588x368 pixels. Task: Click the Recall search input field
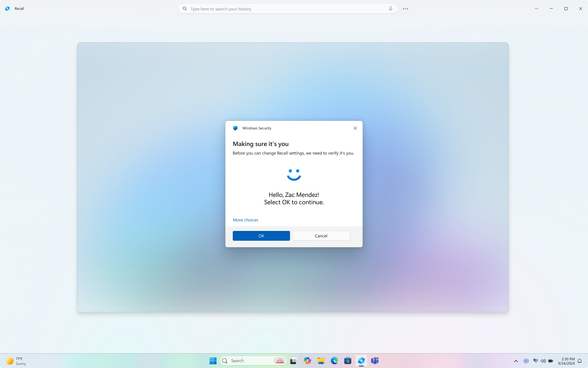tap(288, 9)
